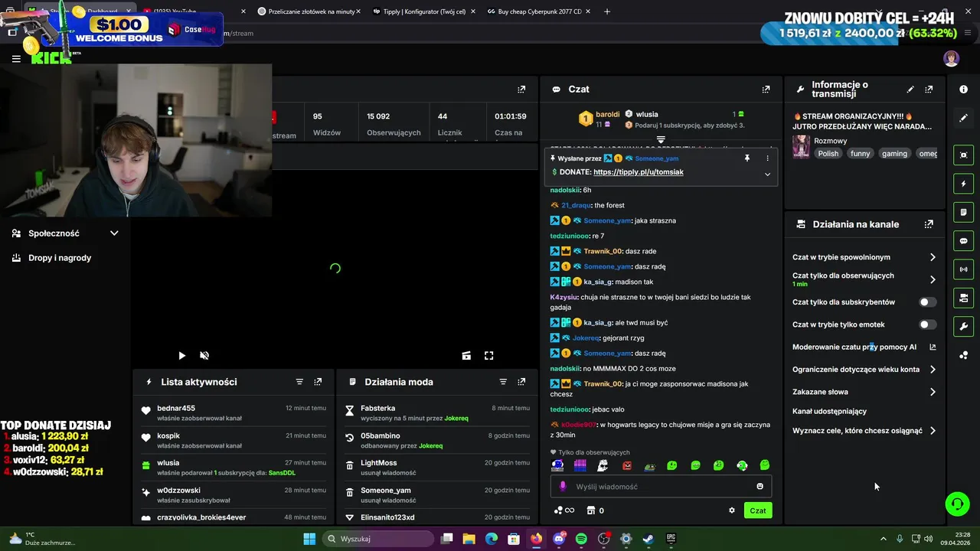Open filter options in Lista aktywności
The image size is (980, 551).
299,382
